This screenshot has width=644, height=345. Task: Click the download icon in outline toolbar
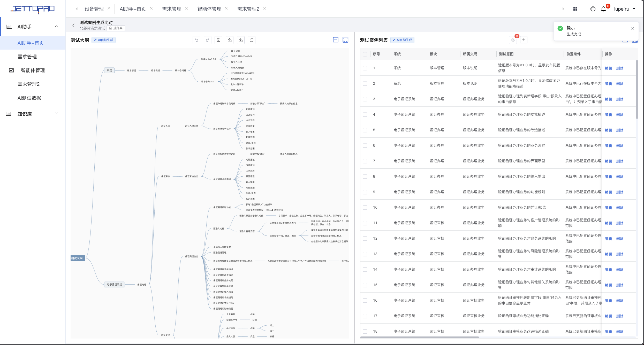coord(241,40)
